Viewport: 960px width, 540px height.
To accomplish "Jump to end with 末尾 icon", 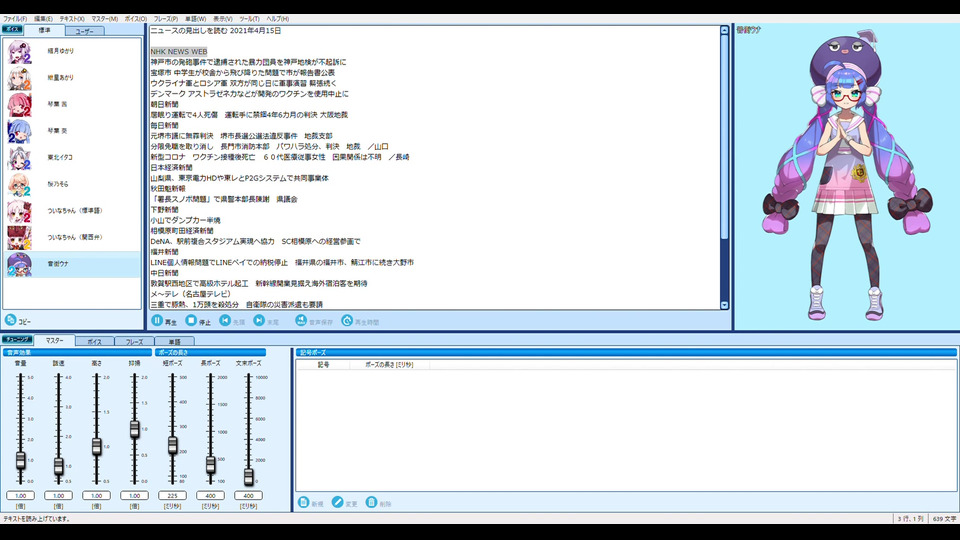I will click(x=259, y=320).
